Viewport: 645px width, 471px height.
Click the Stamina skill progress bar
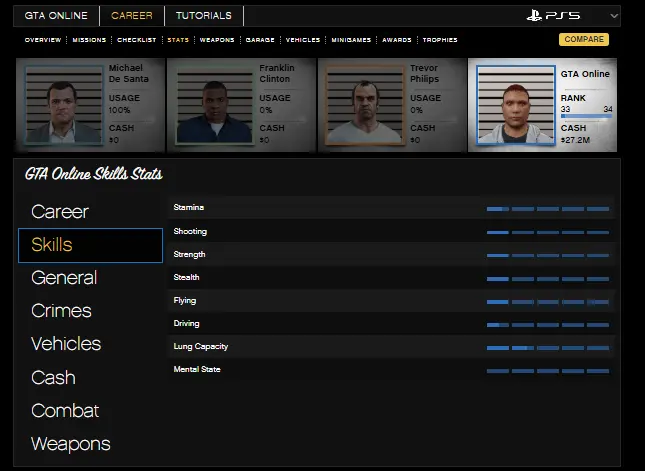click(x=547, y=208)
